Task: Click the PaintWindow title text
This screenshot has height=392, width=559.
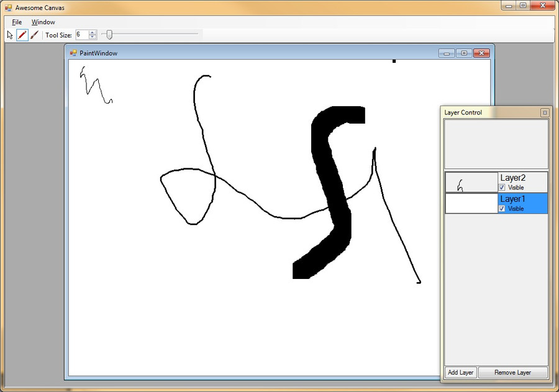Action: coord(98,53)
